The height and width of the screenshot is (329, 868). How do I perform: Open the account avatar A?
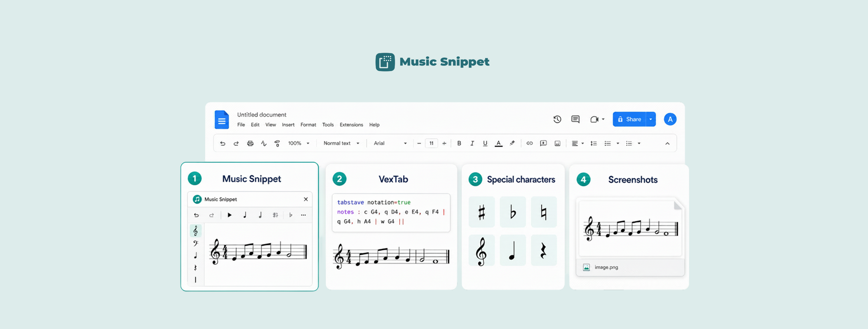coord(670,119)
